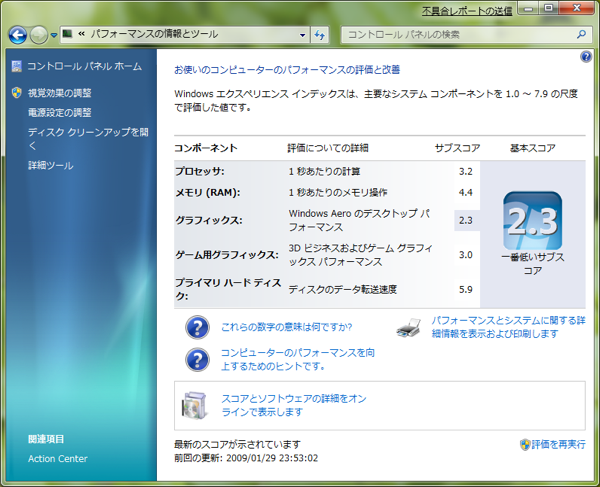The width and height of the screenshot is (600, 487).
Task: Click the グラフィックス: row label
Action: 209,220
